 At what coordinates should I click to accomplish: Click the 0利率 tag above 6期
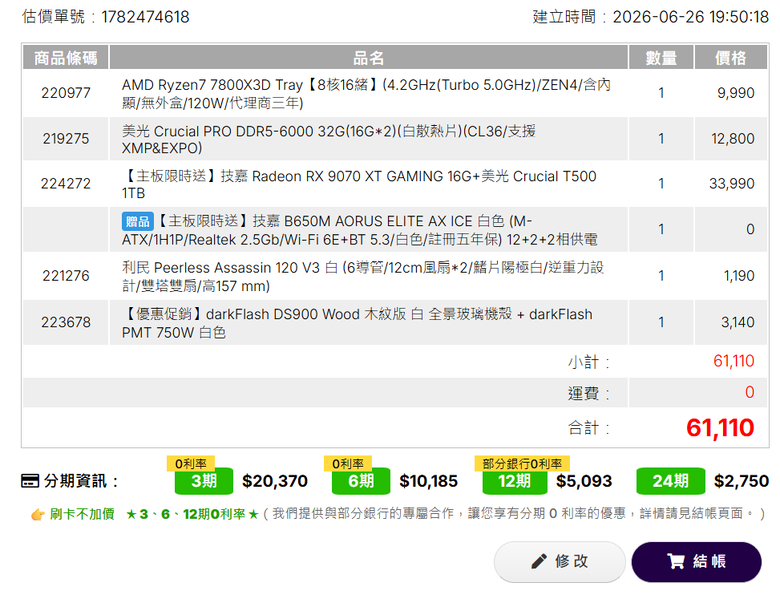(348, 463)
